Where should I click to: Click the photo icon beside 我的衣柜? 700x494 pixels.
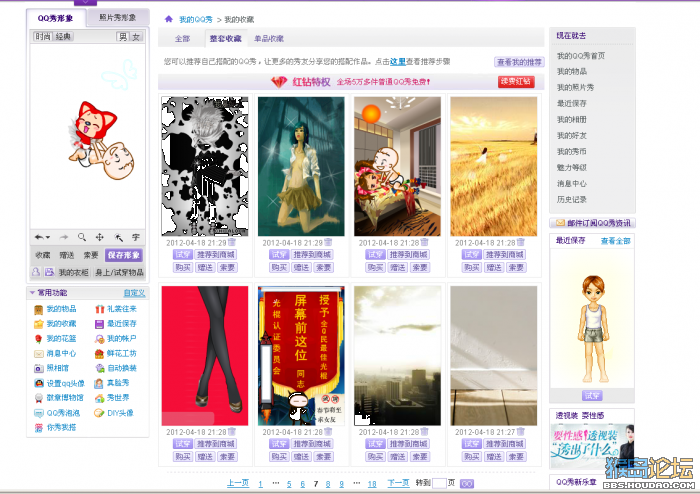tap(49, 271)
